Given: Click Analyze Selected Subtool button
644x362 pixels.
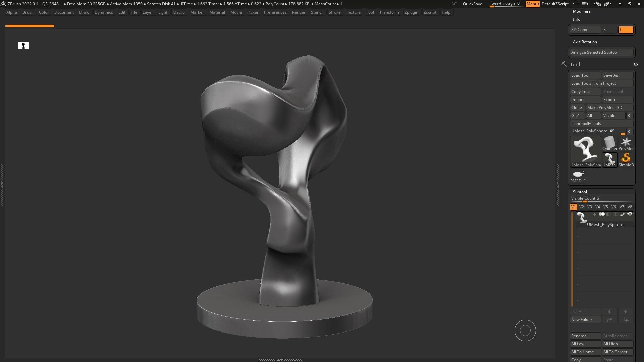Looking at the screenshot, I should (x=602, y=52).
